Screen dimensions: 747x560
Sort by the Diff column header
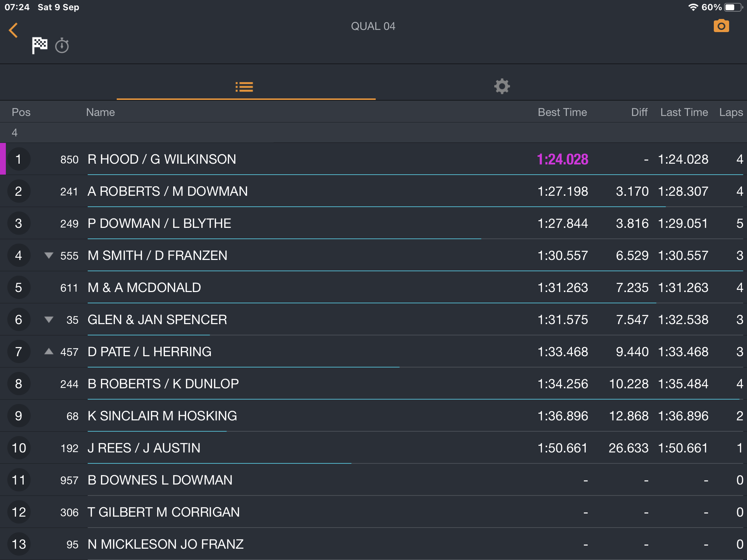coord(639,112)
